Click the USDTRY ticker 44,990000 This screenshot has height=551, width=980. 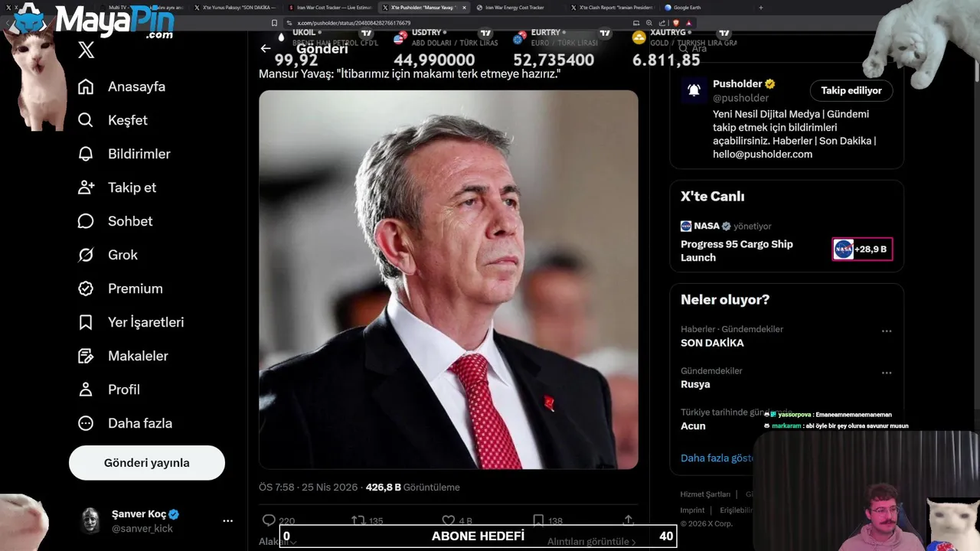434,60
